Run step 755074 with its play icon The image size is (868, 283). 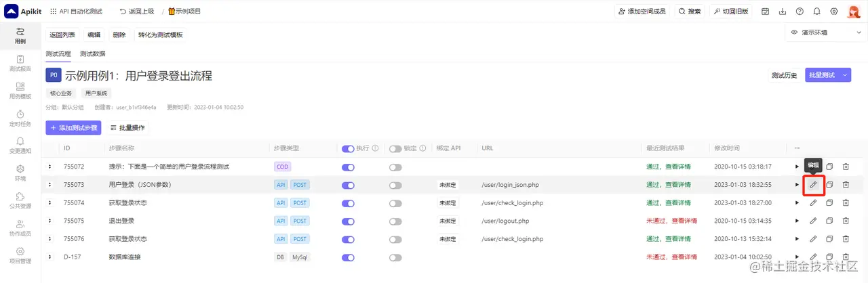pos(797,202)
